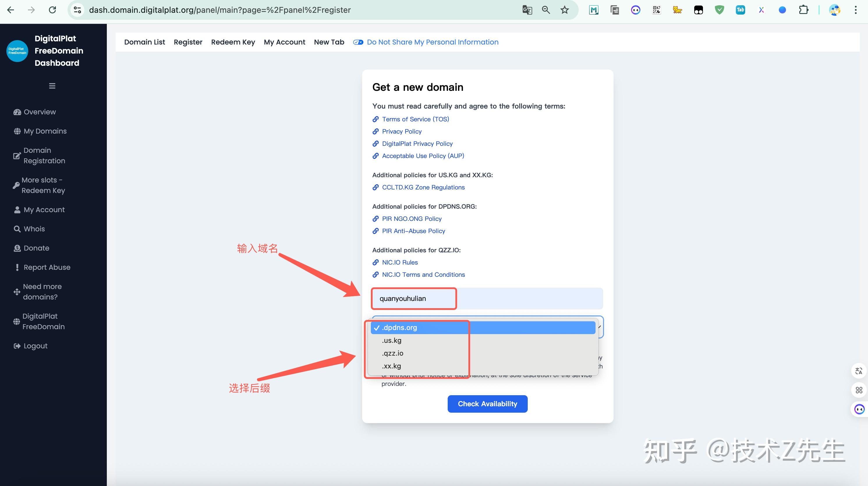Open Report Abuse from sidebar
Viewport: 868px width, 486px height.
[47, 267]
